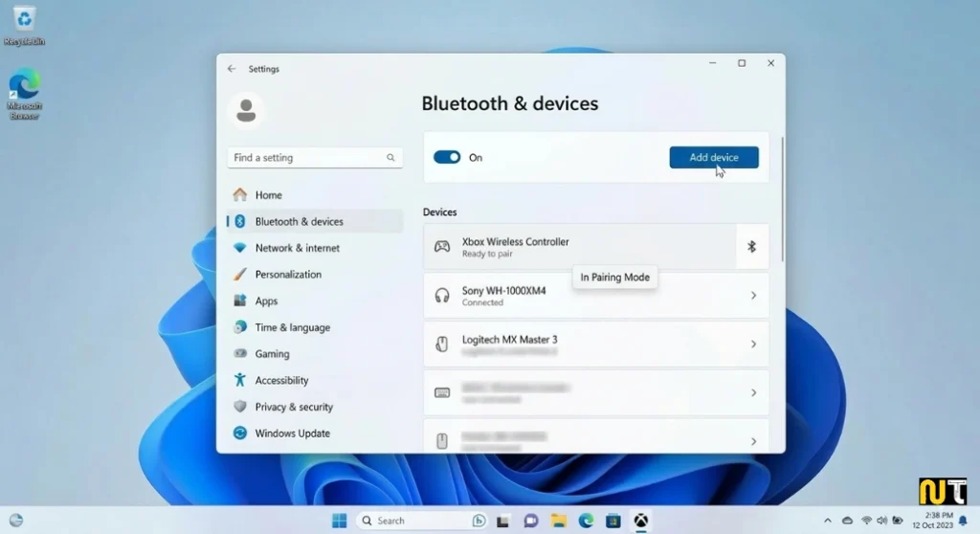Turn off the Bluetooth toggle switch
This screenshot has height=534, width=980.
447,157
